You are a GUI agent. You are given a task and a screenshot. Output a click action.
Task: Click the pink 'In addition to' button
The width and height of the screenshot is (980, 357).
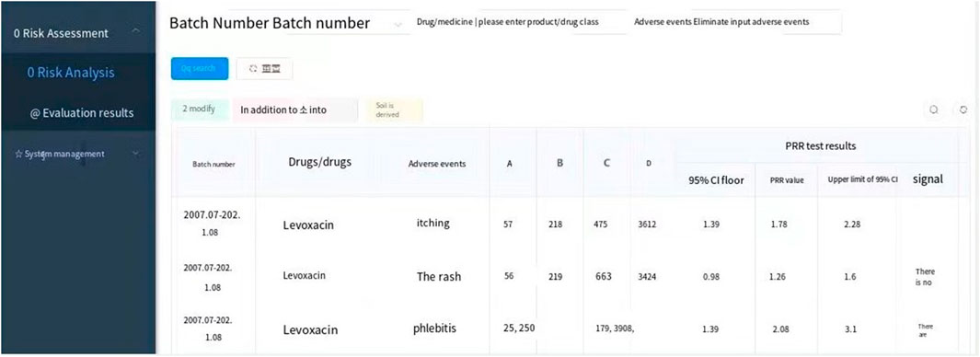295,110
